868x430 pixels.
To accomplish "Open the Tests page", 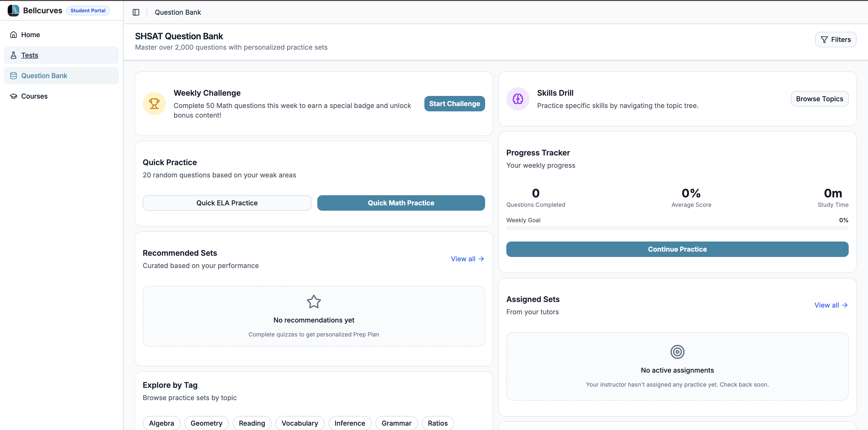I will tap(61, 55).
